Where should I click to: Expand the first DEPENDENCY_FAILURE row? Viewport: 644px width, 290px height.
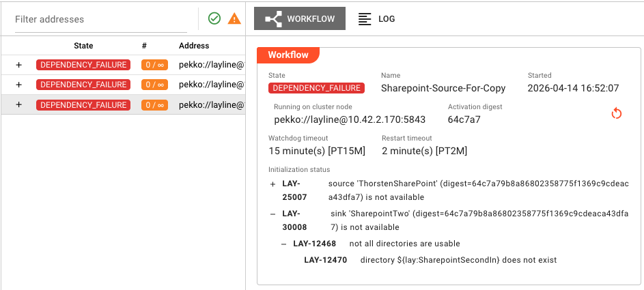[18, 65]
